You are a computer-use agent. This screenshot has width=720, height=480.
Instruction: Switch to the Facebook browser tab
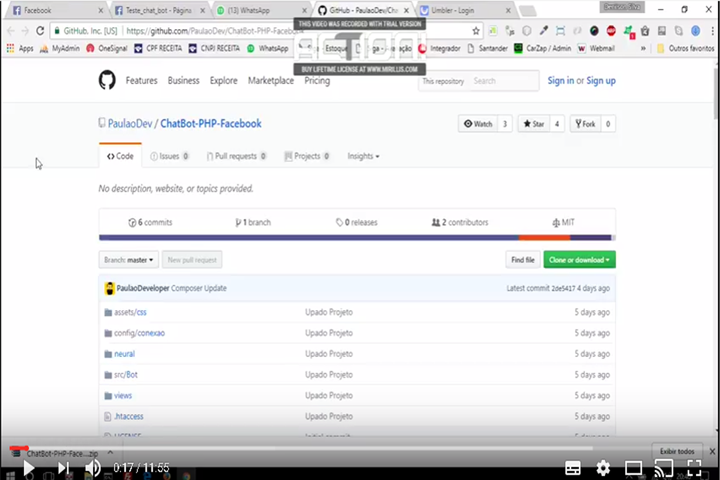pos(57,10)
